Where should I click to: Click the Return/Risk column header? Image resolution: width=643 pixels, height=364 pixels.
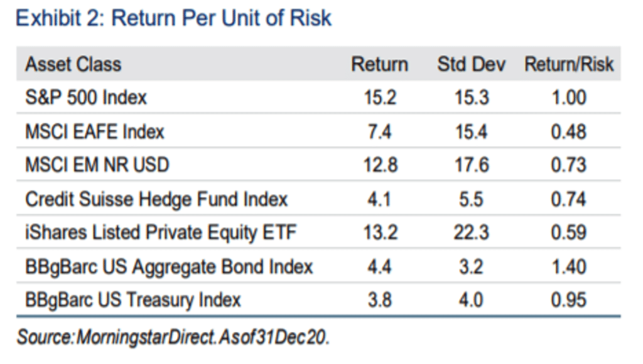[569, 65]
